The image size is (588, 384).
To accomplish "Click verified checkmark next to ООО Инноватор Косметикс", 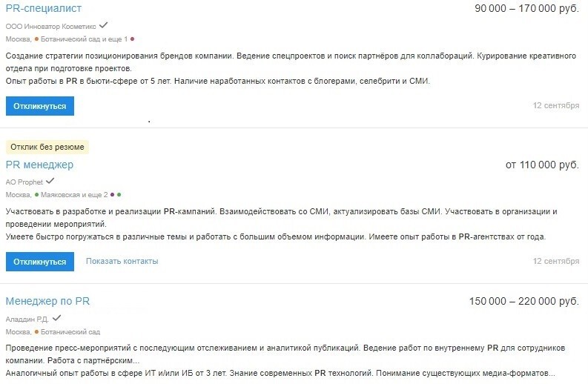I will click(x=104, y=25).
